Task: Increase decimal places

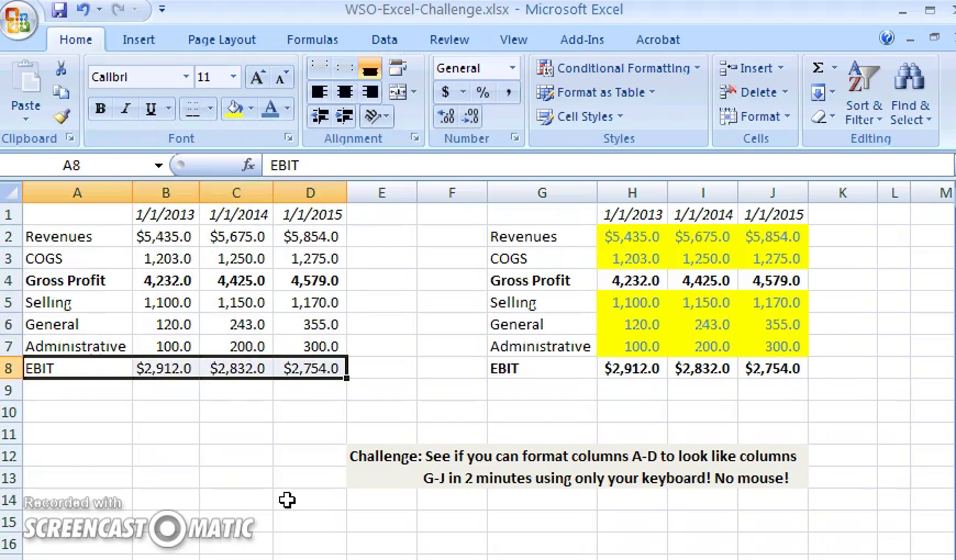Action: [x=446, y=116]
